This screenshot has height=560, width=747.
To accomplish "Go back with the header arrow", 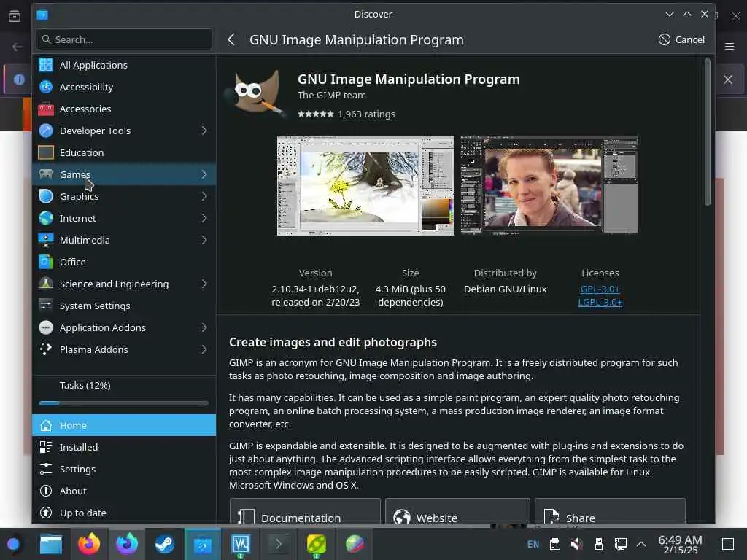I will 231,39.
